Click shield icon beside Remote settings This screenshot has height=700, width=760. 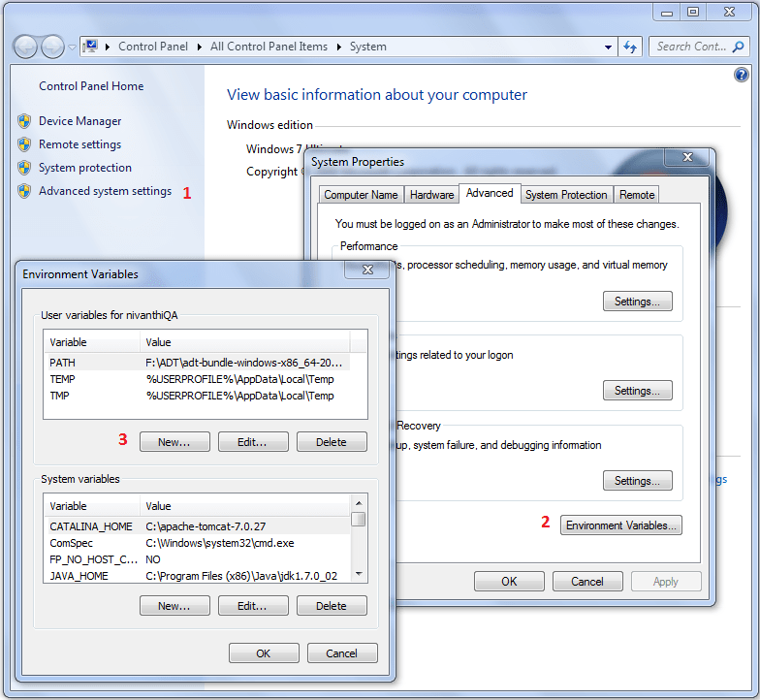click(24, 144)
